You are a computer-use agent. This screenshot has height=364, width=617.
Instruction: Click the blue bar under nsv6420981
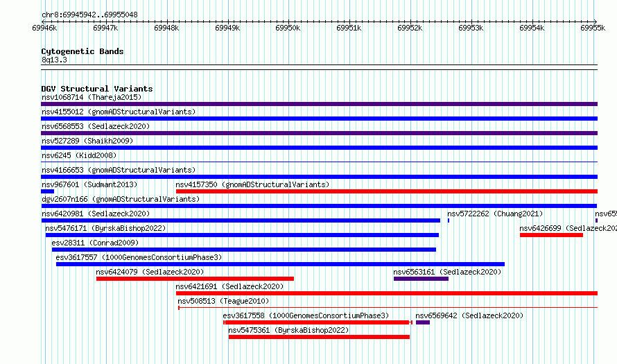[241, 220]
